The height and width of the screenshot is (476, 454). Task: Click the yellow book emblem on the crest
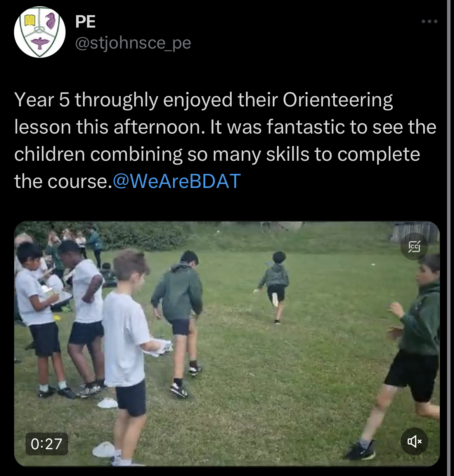pos(30,19)
